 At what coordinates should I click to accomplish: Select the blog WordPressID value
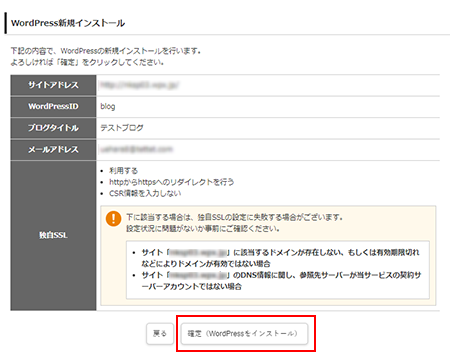pos(108,107)
